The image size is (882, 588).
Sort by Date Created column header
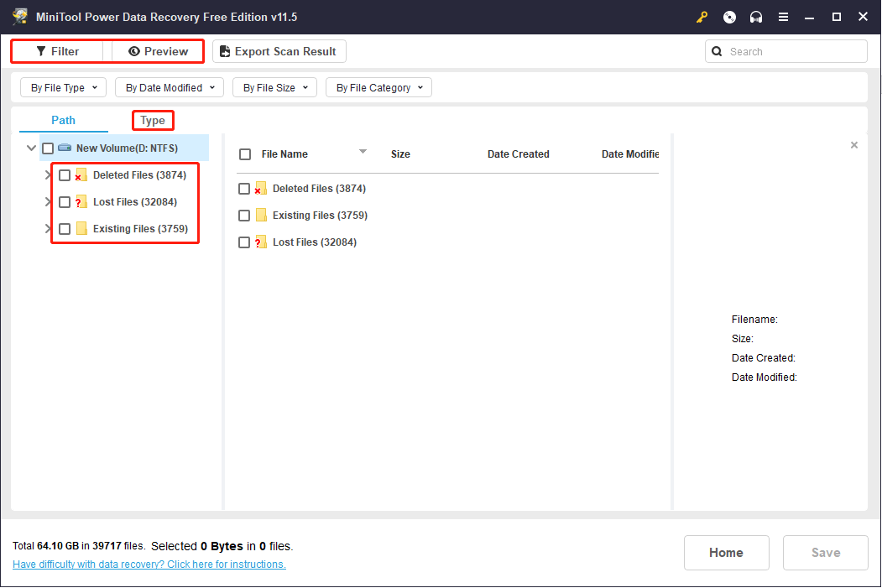(518, 154)
